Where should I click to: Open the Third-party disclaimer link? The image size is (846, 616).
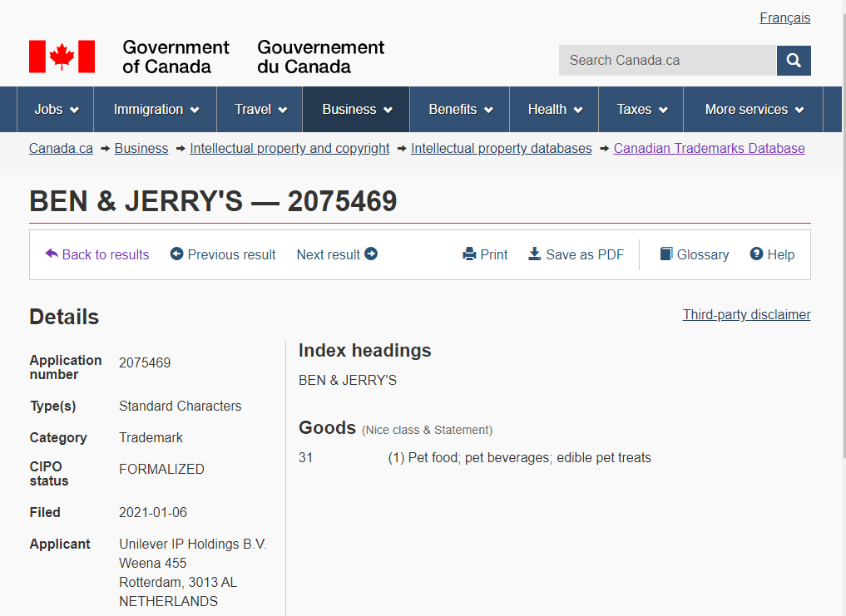(x=746, y=314)
